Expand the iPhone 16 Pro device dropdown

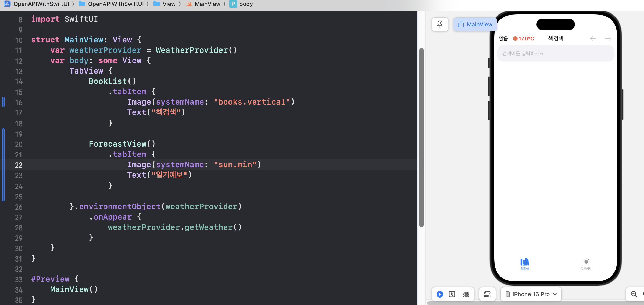pyautogui.click(x=531, y=294)
